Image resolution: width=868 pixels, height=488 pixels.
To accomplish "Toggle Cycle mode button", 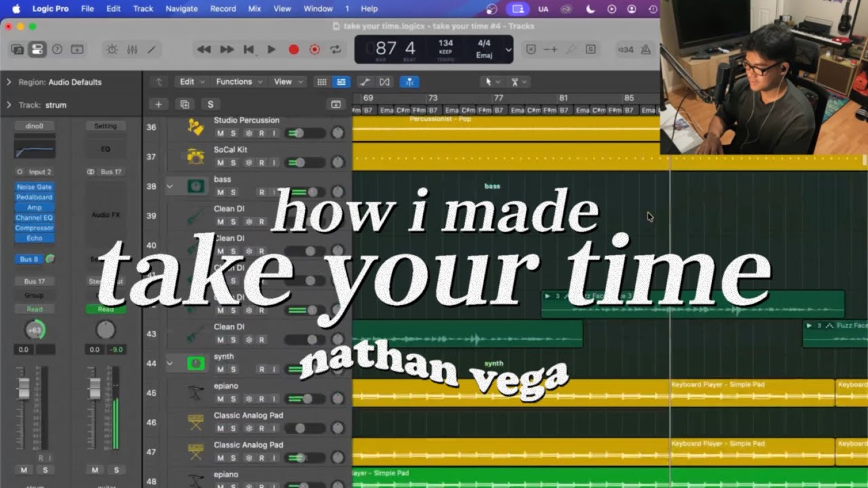I will [x=336, y=49].
